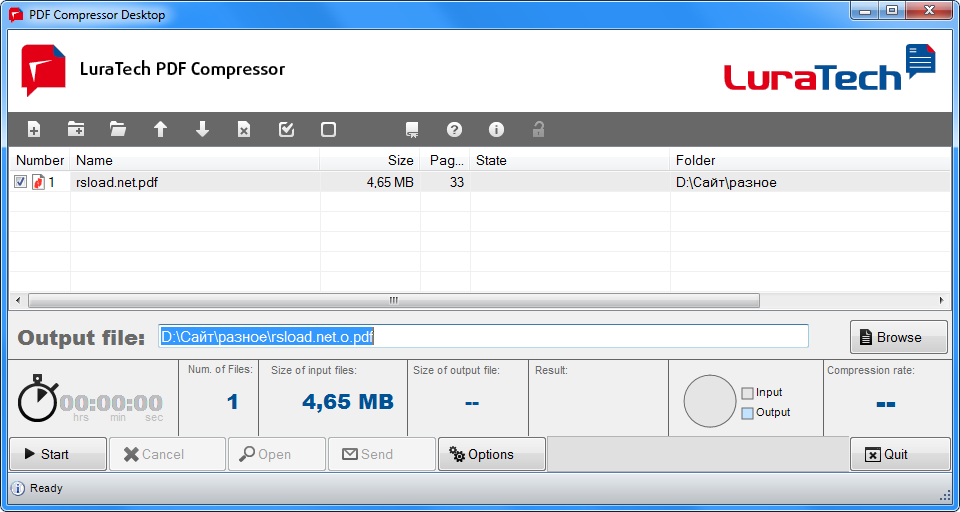Click the Open button

tap(277, 454)
